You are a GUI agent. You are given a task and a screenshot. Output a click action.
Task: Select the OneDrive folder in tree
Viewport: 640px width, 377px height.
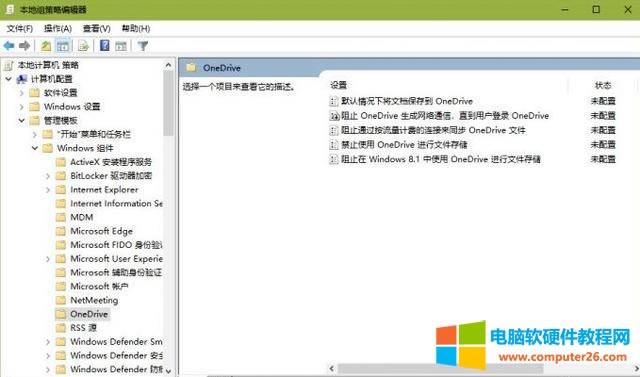click(x=89, y=314)
